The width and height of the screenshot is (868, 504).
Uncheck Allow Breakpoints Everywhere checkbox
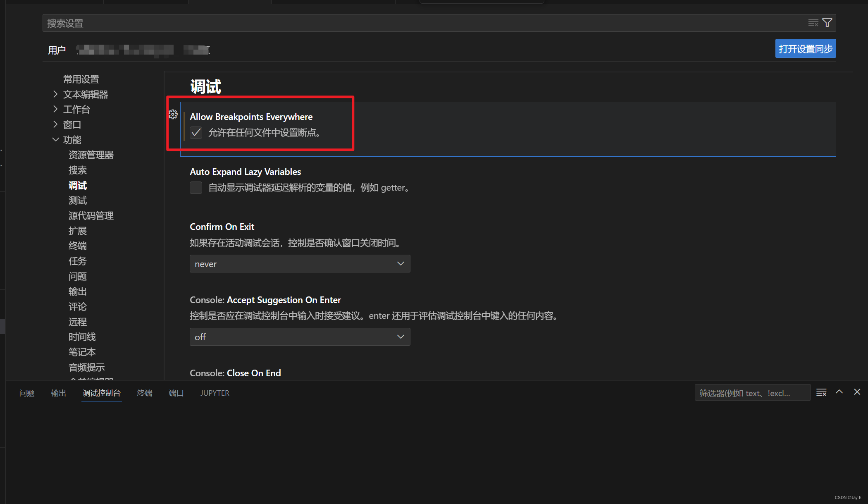[196, 133]
